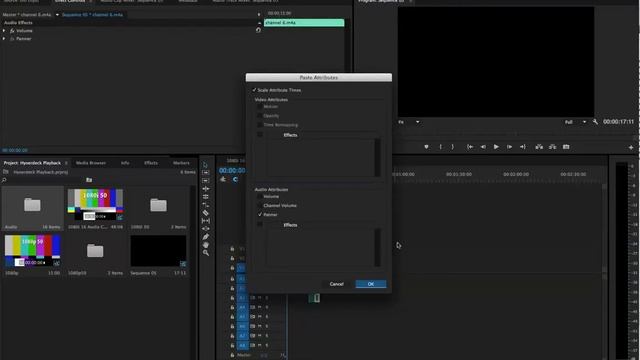Select the Project: Hyperdeck Playback tab
The width and height of the screenshot is (640, 360).
[x=32, y=163]
